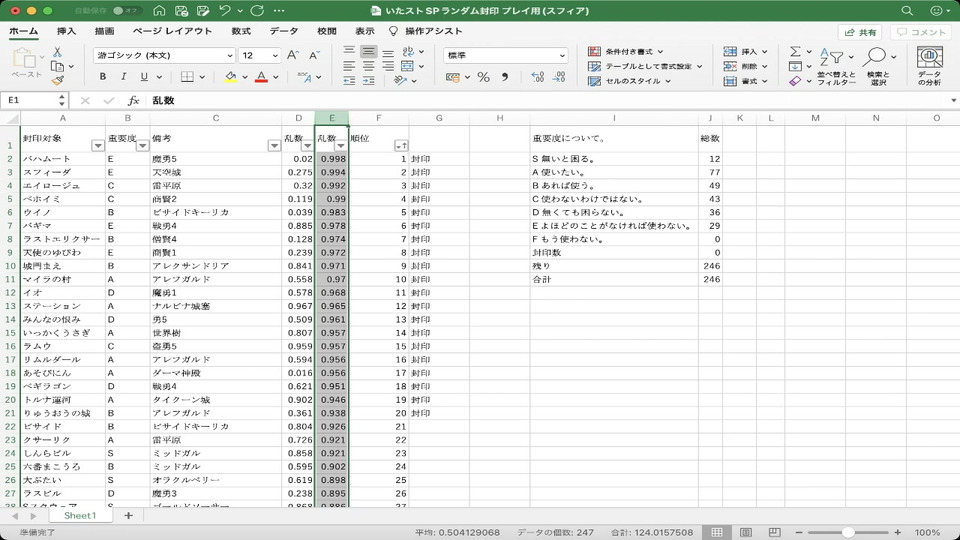Click the Redo icon in title bar
Viewport: 960px width, 540px height.
pos(258,10)
